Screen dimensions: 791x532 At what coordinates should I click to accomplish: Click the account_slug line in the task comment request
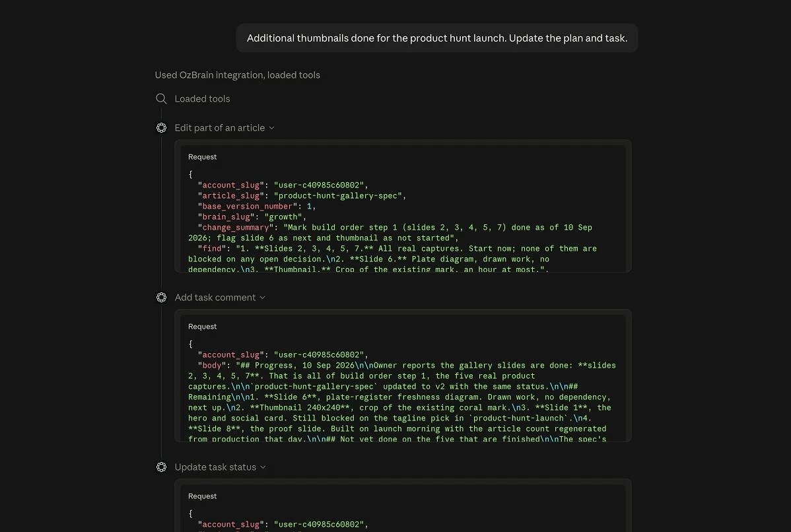[x=283, y=355]
